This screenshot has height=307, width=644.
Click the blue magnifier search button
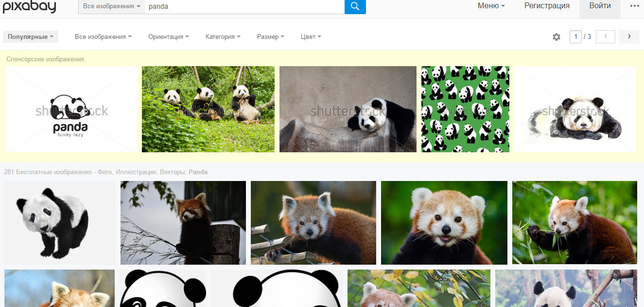click(x=355, y=6)
